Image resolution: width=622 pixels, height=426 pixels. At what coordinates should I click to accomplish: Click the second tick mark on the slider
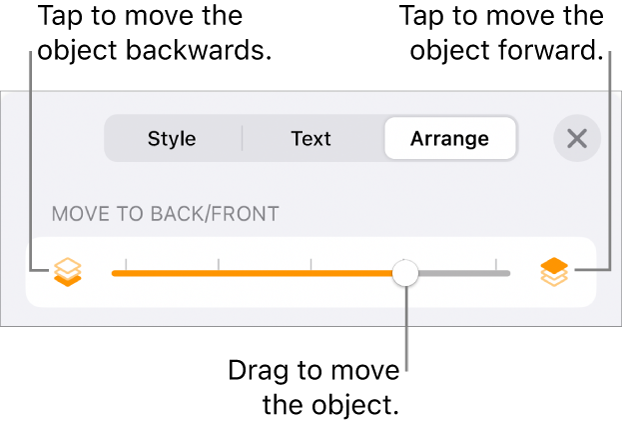(219, 267)
